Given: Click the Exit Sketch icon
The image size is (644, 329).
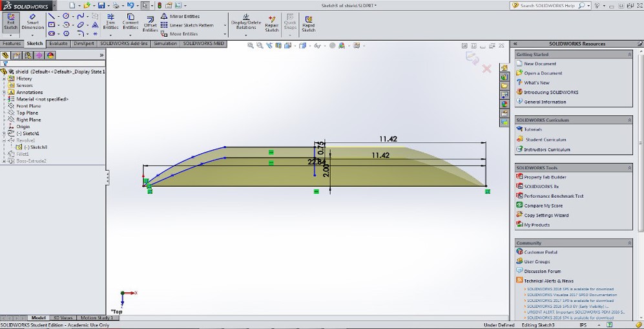Looking at the screenshot, I should click(x=11, y=23).
